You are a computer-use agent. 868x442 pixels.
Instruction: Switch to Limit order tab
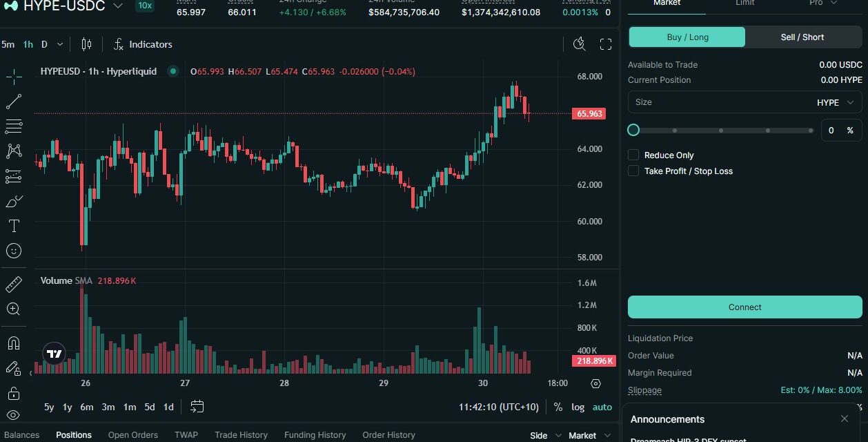click(x=745, y=4)
